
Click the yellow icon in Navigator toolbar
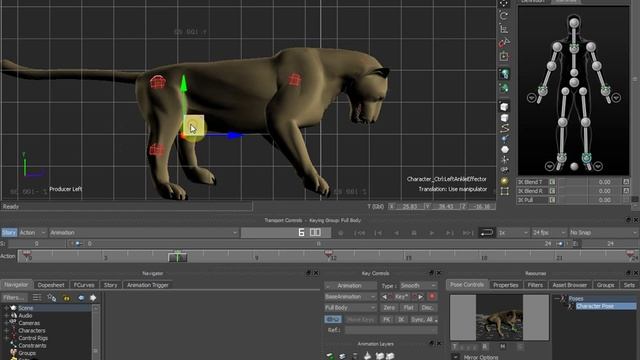coord(66,298)
